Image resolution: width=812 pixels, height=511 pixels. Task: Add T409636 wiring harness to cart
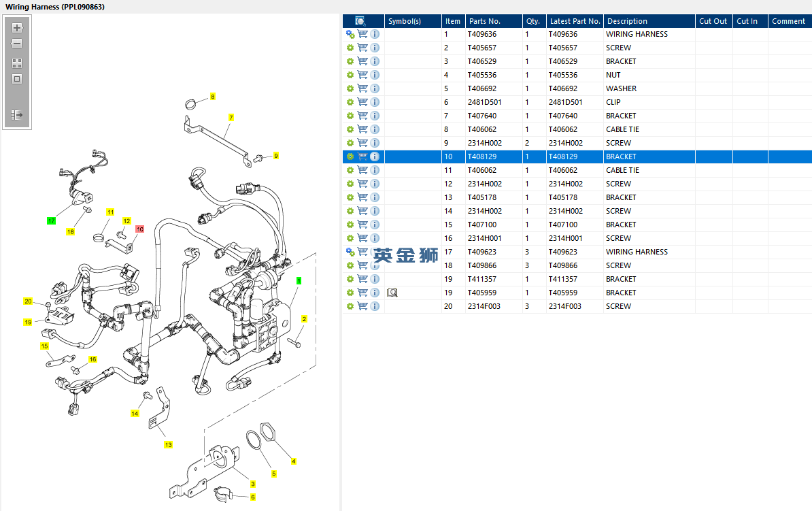[362, 34]
